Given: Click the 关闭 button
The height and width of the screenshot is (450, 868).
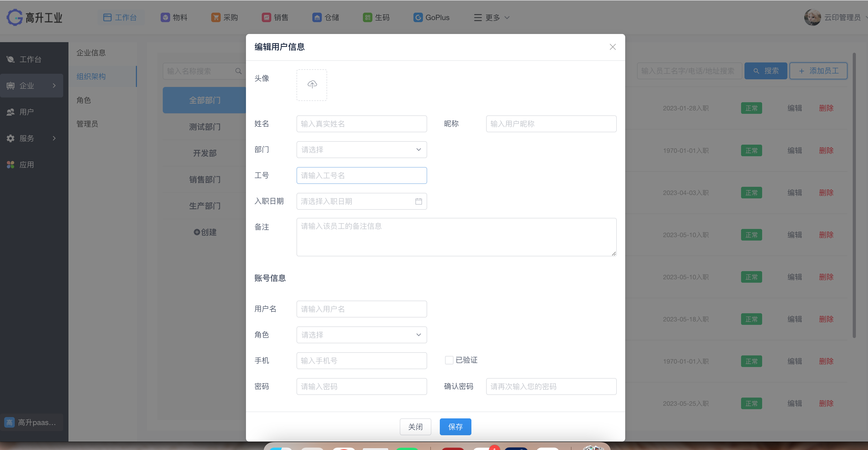Looking at the screenshot, I should 415,427.
